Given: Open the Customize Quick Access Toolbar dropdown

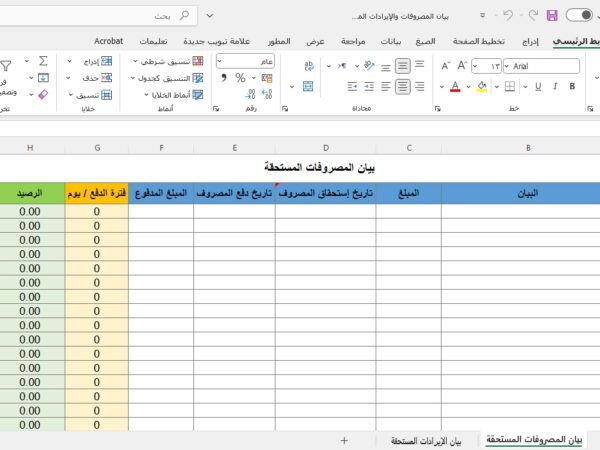Looking at the screenshot, I should click(x=483, y=15).
